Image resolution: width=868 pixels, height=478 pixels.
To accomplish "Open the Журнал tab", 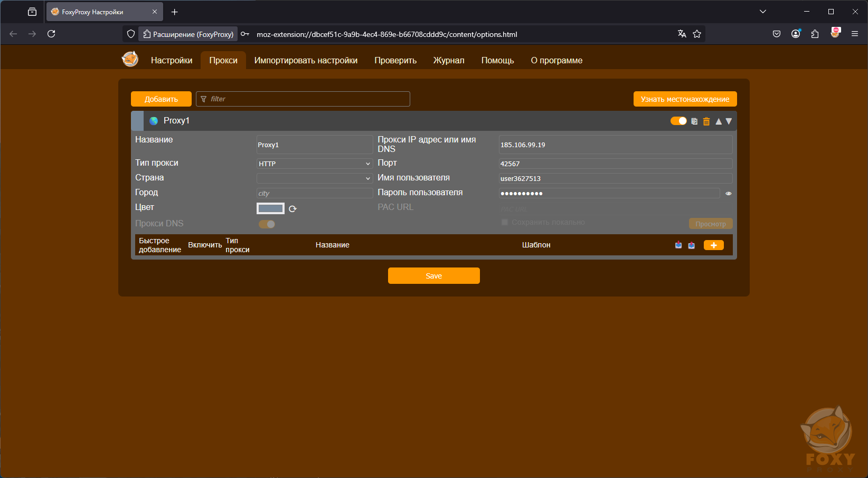I will [449, 60].
